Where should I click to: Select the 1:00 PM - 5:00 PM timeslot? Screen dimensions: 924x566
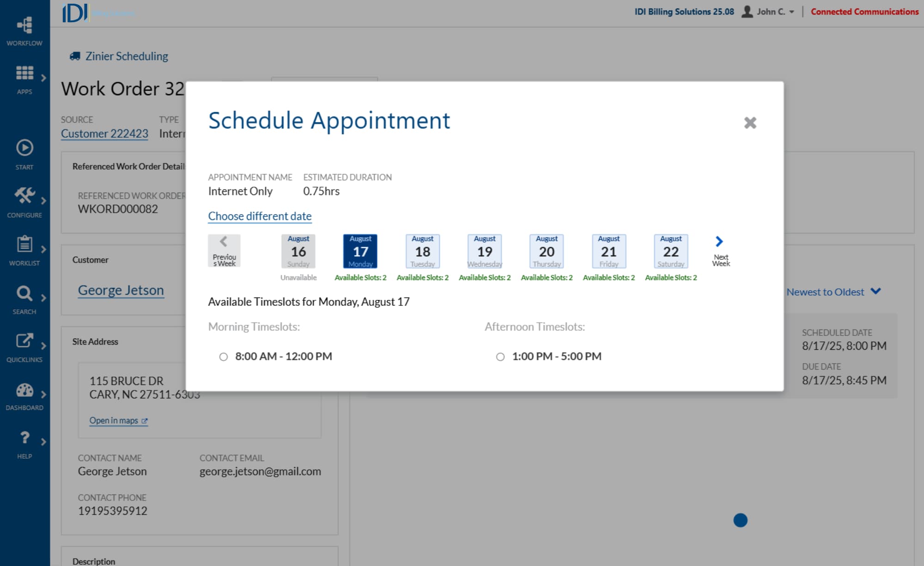(500, 357)
